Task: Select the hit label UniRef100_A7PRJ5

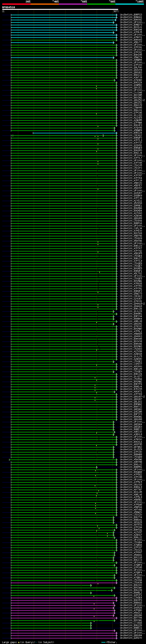Action: pyautogui.click(x=131, y=32)
